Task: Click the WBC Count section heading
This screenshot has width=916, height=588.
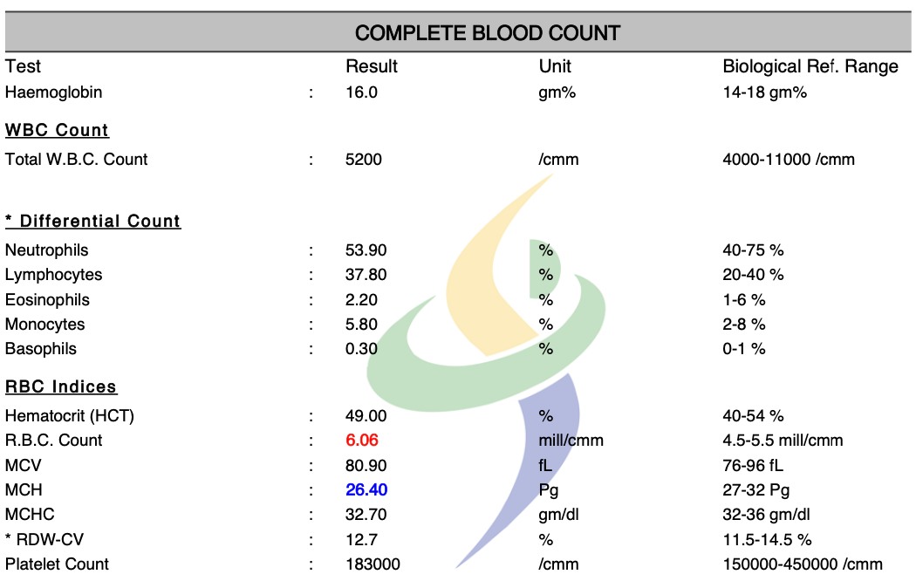Action: click(x=57, y=130)
